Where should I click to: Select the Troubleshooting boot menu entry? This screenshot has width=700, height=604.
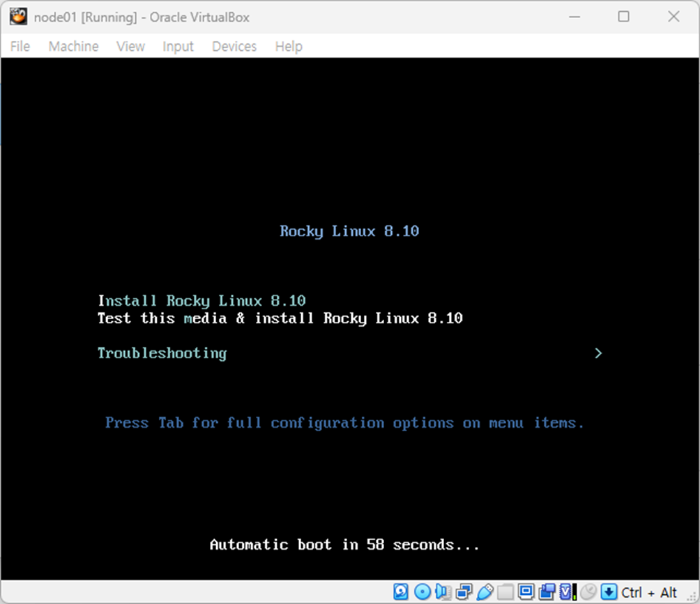[162, 353]
